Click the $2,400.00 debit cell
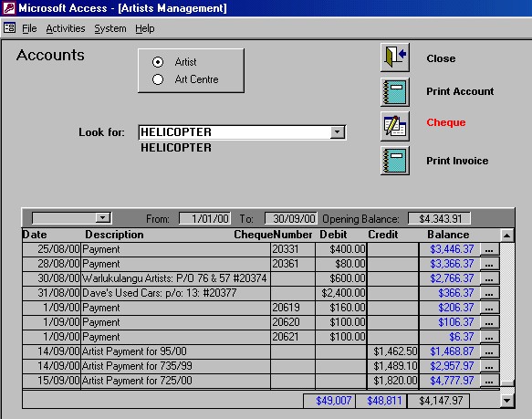Viewport: 532px width, 419px height. 341,293
